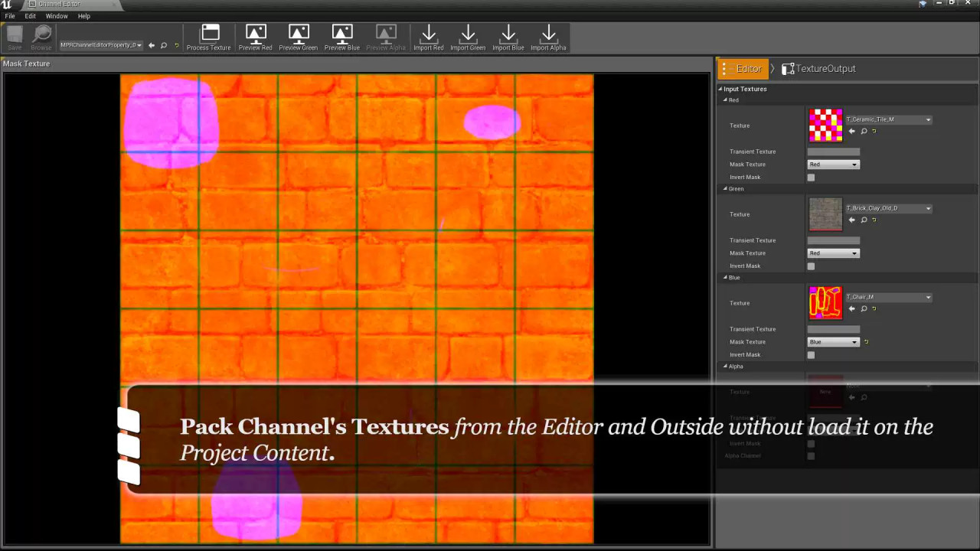Click the toolbar yellow reset arrow icon
Screen dimensions: 980x551
pyautogui.click(x=176, y=45)
